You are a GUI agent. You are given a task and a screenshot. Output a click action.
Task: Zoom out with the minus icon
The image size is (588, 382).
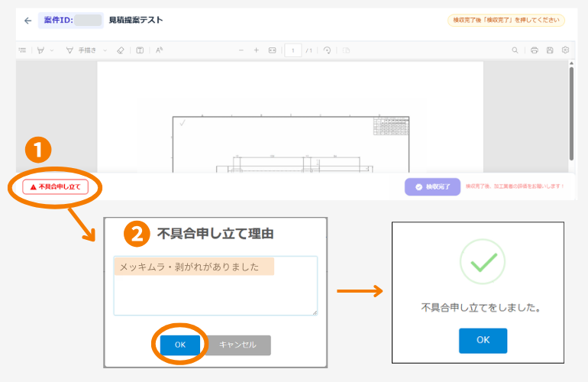pyautogui.click(x=241, y=50)
